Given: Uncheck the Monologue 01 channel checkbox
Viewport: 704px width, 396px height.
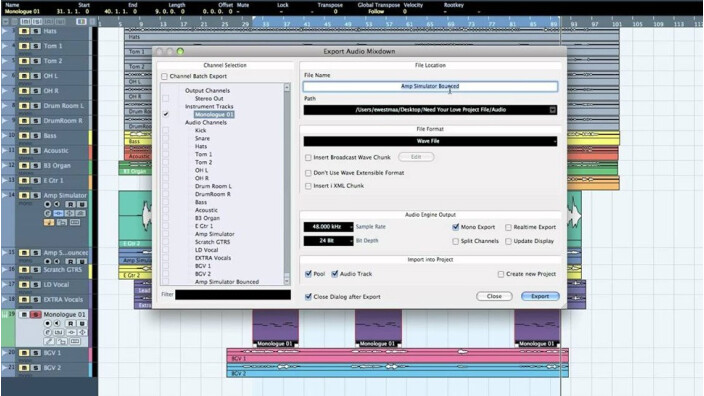Looking at the screenshot, I should point(166,114).
